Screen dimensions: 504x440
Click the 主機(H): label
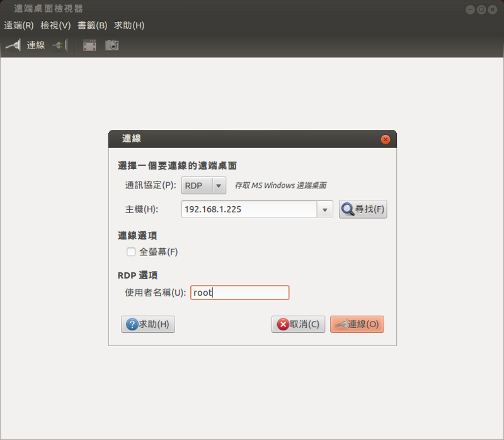(141, 209)
